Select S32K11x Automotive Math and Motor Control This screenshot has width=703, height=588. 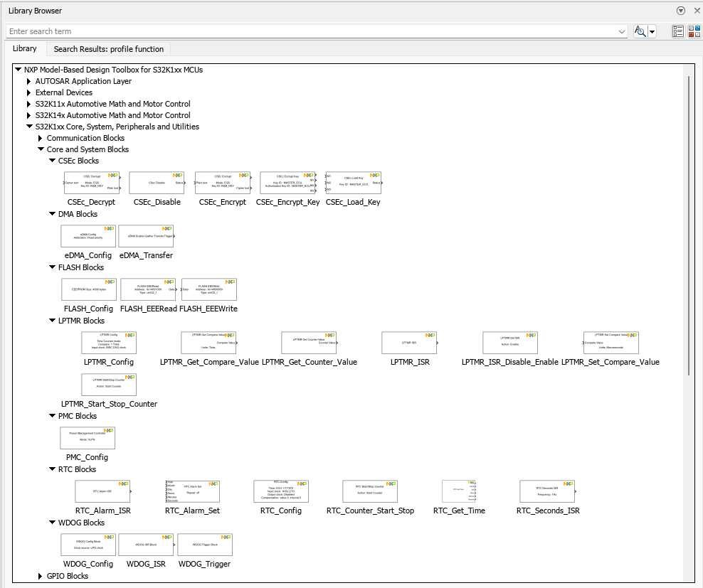(x=113, y=104)
